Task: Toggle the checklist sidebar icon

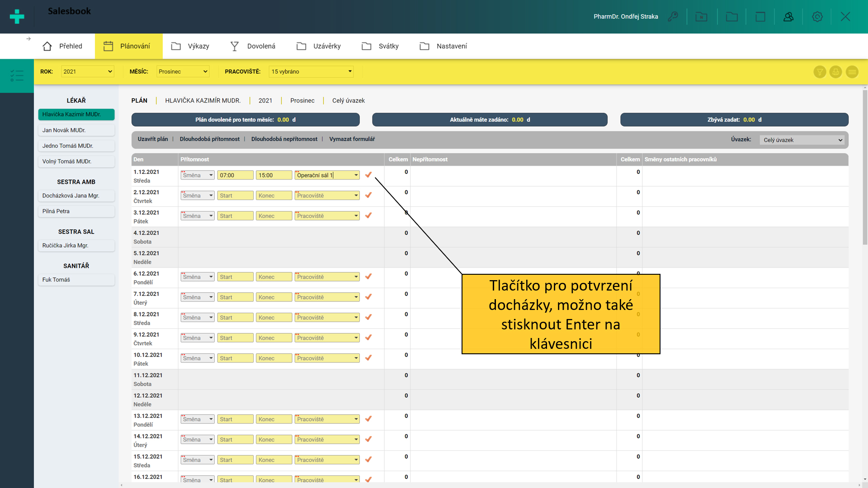Action: 17,75
